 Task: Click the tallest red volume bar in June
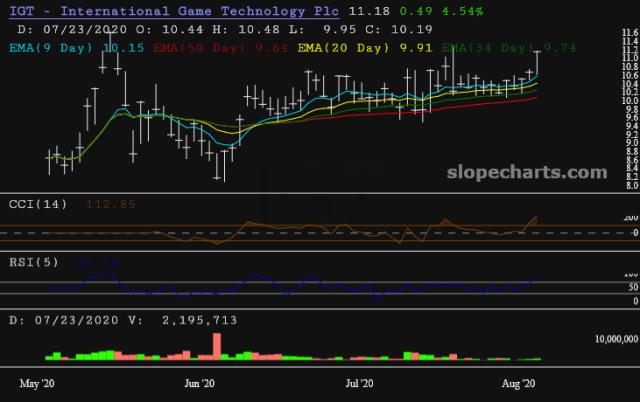[x=217, y=346]
